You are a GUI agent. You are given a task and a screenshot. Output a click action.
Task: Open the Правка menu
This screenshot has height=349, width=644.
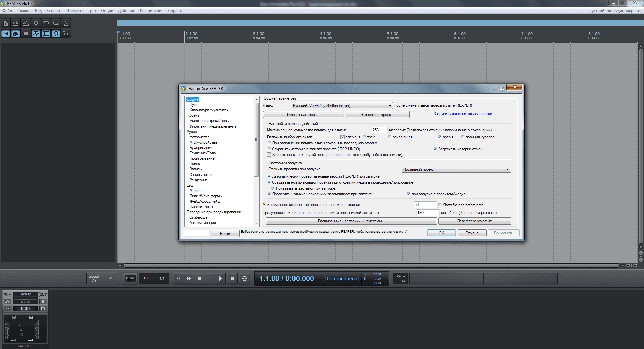(x=23, y=11)
